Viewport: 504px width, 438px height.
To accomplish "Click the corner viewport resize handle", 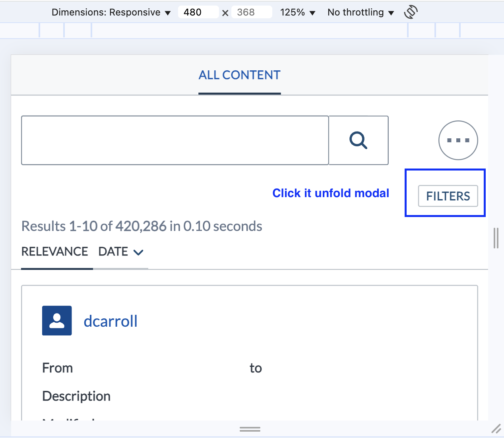I will pyautogui.click(x=496, y=429).
